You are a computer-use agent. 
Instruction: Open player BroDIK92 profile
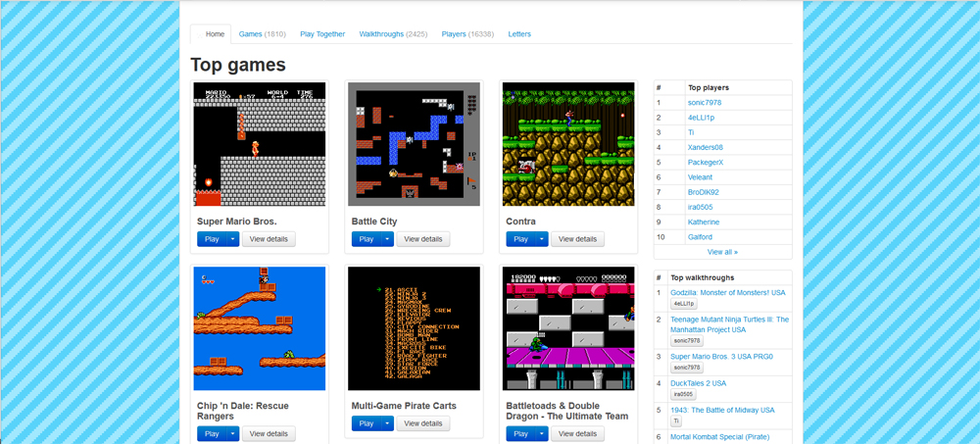tap(704, 193)
